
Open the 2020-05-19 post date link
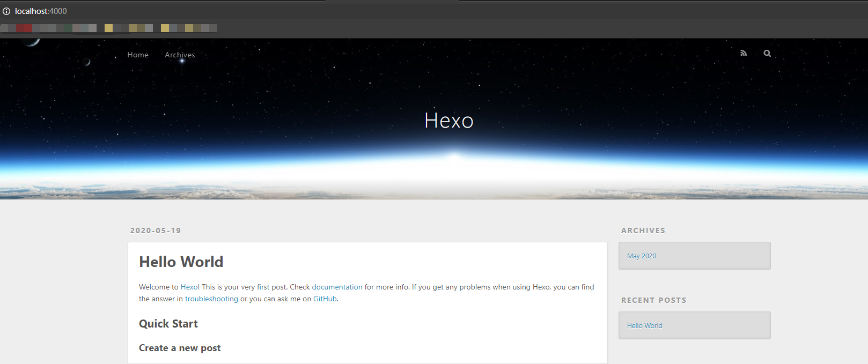click(x=156, y=231)
